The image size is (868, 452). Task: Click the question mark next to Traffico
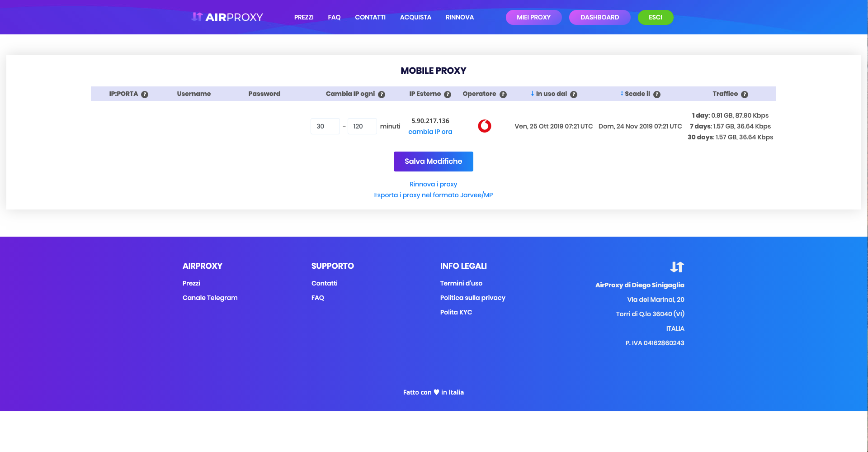745,95
